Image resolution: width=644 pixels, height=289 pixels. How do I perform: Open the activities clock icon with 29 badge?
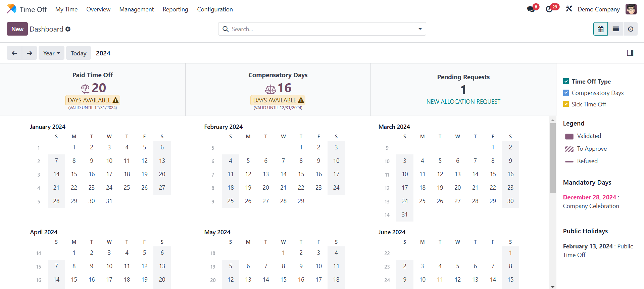(549, 9)
